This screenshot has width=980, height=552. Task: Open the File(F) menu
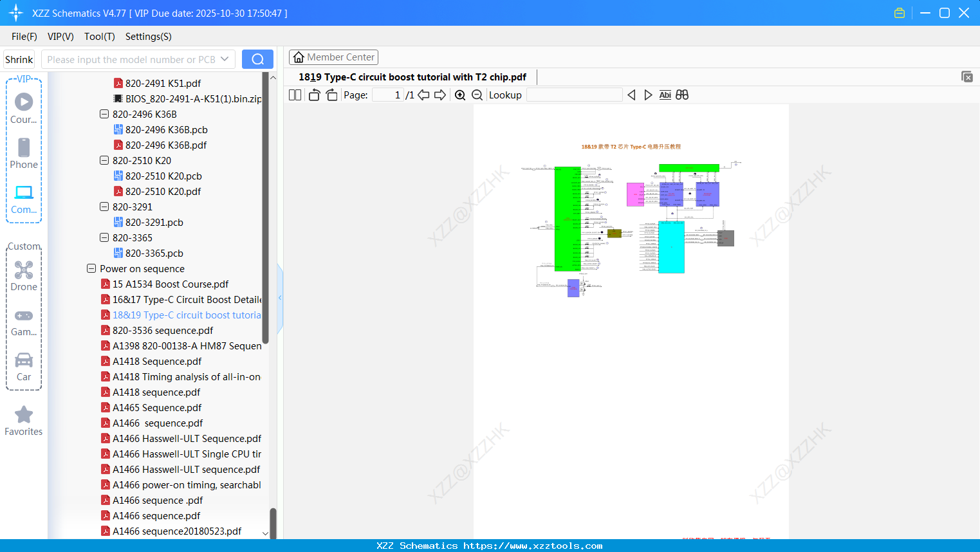(24, 37)
